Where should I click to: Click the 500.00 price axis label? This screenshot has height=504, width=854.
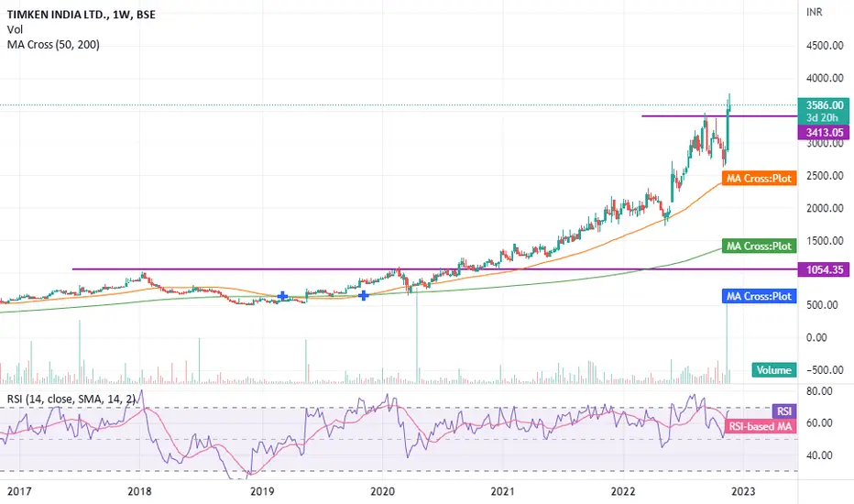click(822, 305)
